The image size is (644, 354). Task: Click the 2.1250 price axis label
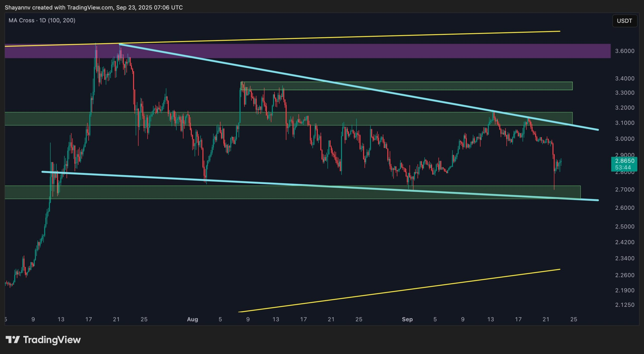pyautogui.click(x=625, y=305)
